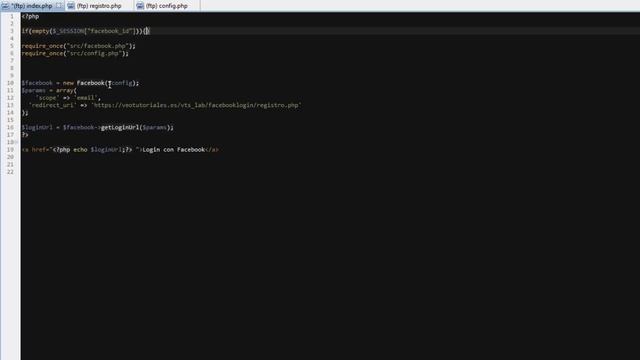The image size is (640, 360).
Task: Click the 'scope' => 'email' line
Action: (x=68, y=98)
